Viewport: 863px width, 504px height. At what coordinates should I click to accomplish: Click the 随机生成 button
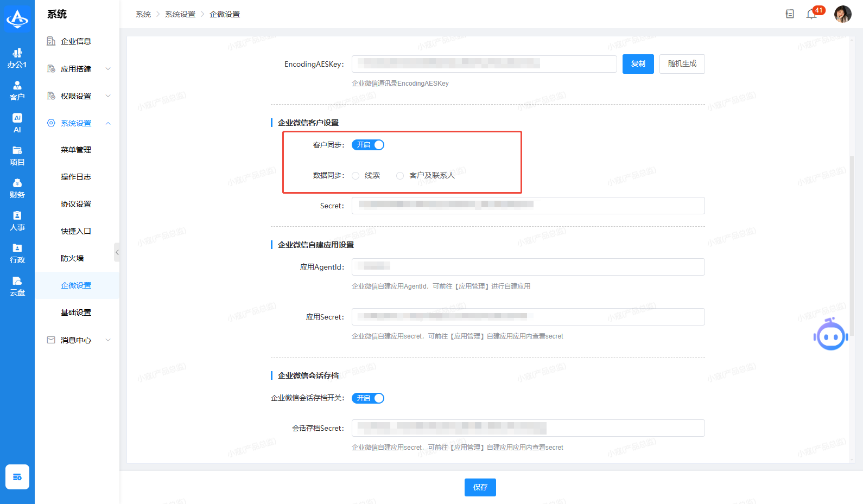pos(682,64)
